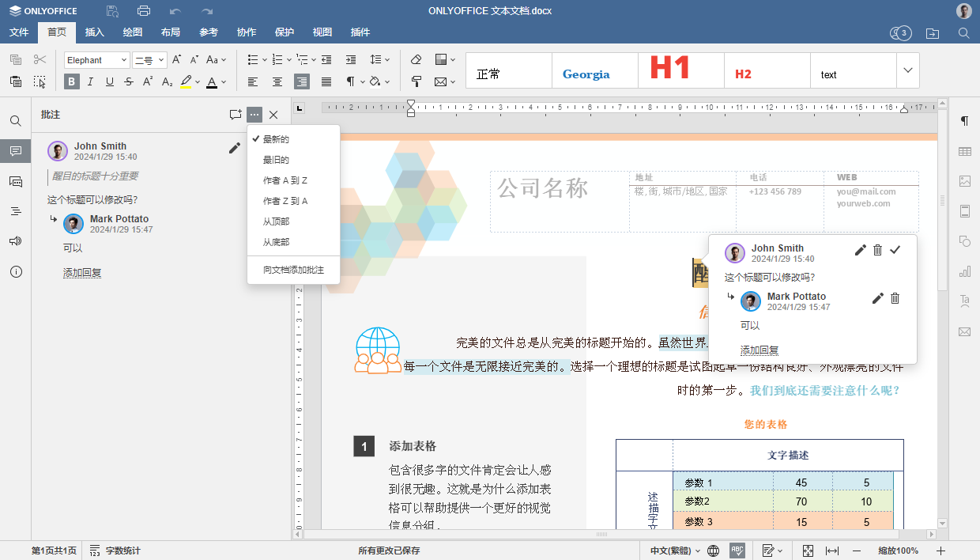Click the 添加回复 link in comment popup
This screenshot has height=560, width=980.
[759, 350]
